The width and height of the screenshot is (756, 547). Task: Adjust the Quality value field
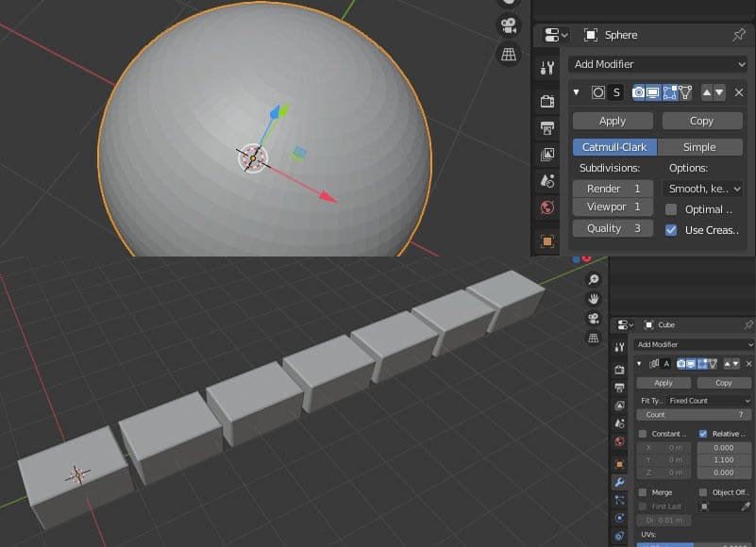point(613,228)
